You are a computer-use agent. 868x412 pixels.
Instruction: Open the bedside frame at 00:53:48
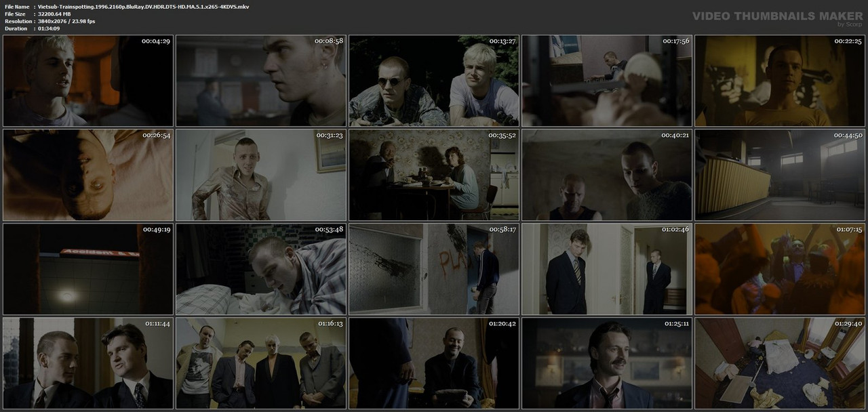tap(261, 269)
